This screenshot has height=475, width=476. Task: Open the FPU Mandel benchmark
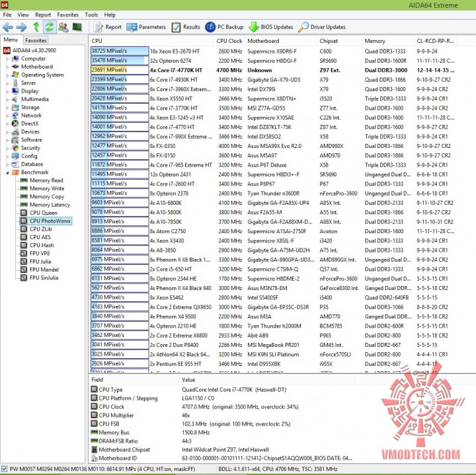point(44,270)
